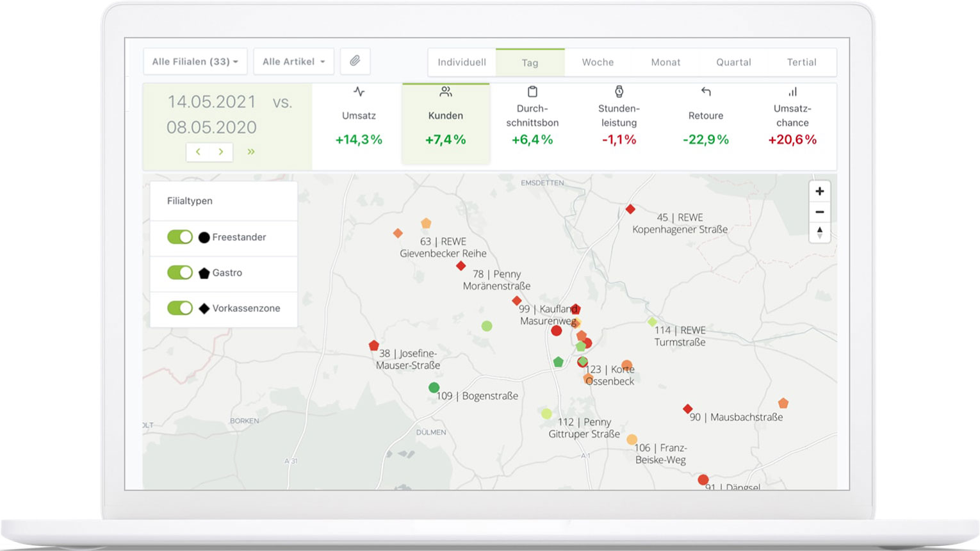Click the 08.05.2020 comparison date
The image size is (980, 551).
point(211,127)
